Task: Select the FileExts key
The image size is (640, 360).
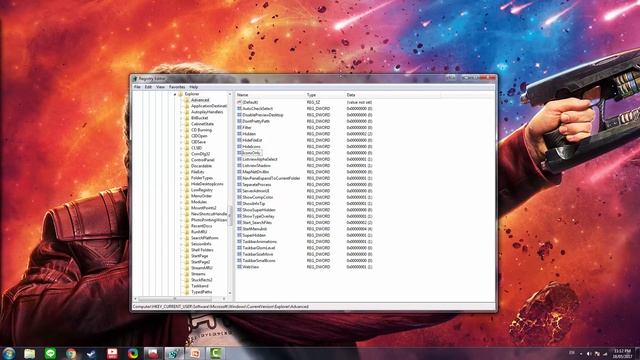Action: tap(198, 172)
